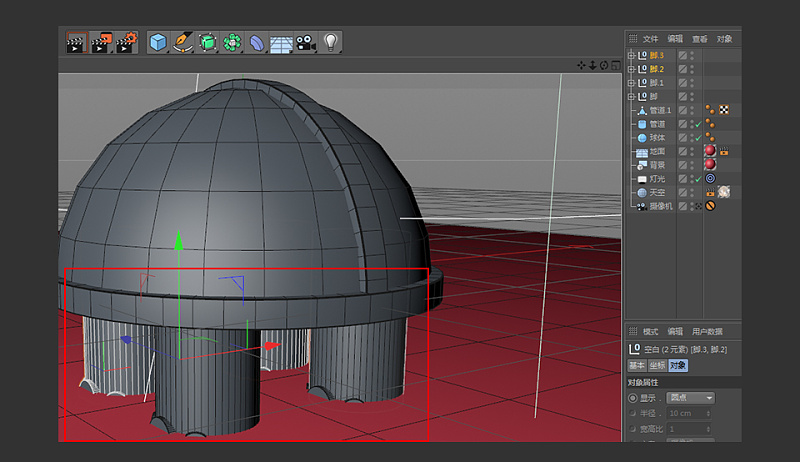Viewport: 800px width, 462px height.
Task: Open the Edit Render Settings icon
Action: coord(126,42)
